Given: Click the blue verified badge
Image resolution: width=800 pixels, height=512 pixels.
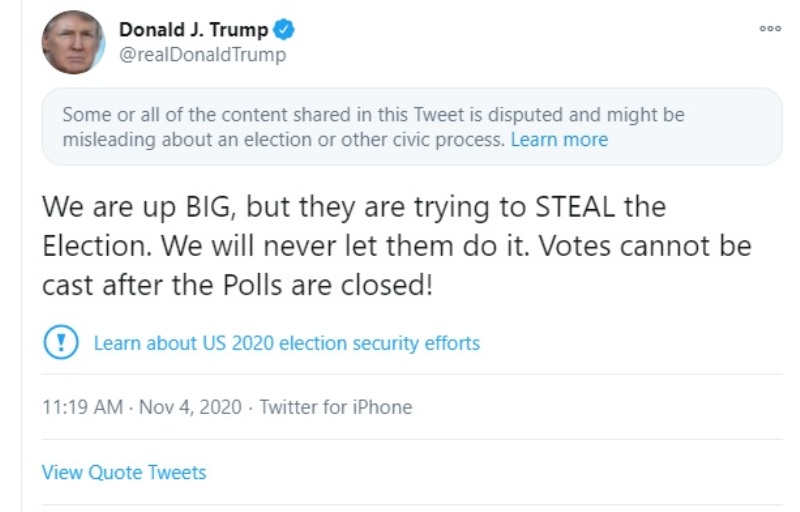Looking at the screenshot, I should click(283, 30).
